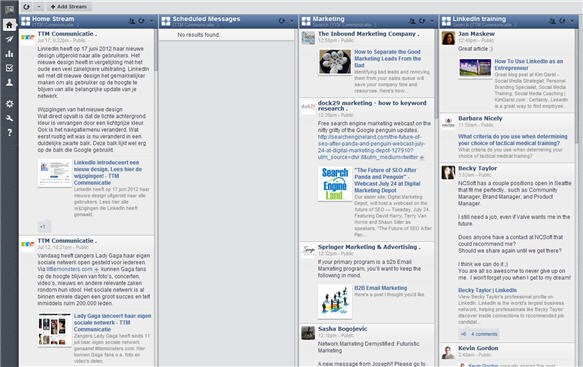Open the Help question mark icon
Image resolution: width=583 pixels, height=367 pixels.
[9, 132]
